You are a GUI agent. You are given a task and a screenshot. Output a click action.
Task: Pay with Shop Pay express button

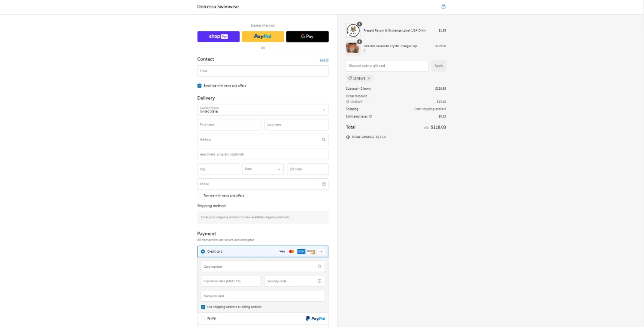click(219, 37)
